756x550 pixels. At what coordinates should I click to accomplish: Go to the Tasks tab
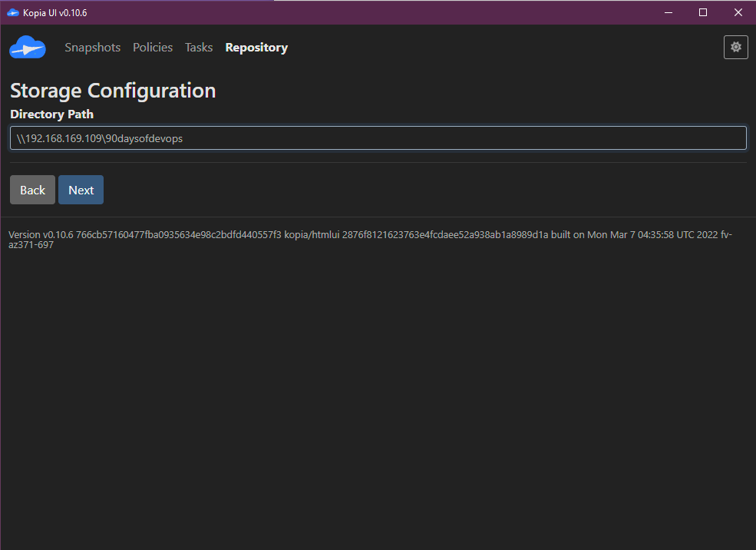coord(199,48)
